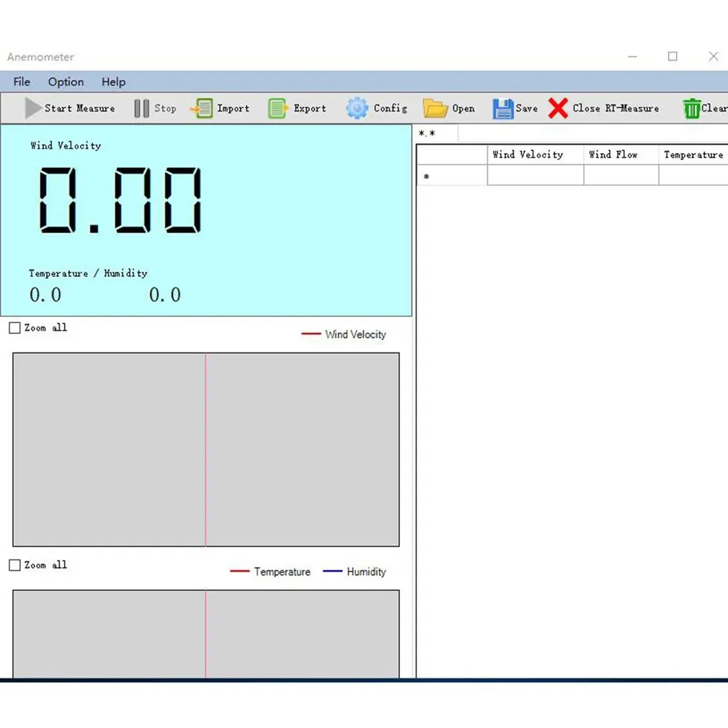Viewport: 728px width, 728px height.
Task: Open the Option menu
Action: [x=66, y=81]
